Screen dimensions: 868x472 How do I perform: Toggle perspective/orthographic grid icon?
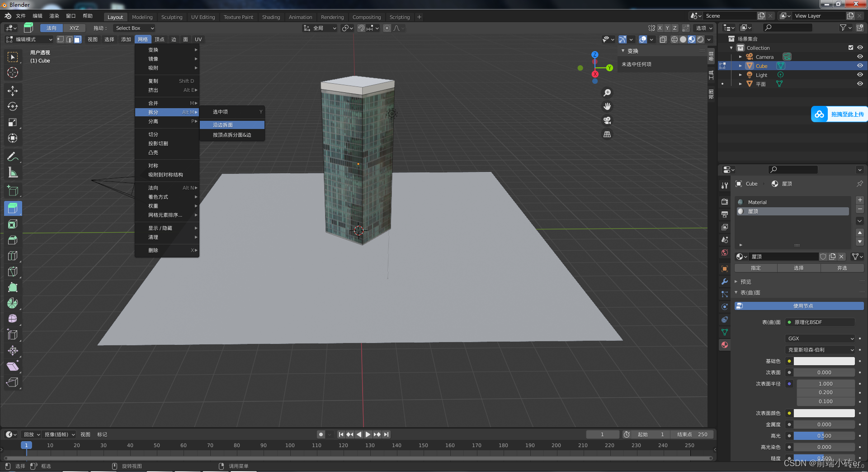point(607,134)
